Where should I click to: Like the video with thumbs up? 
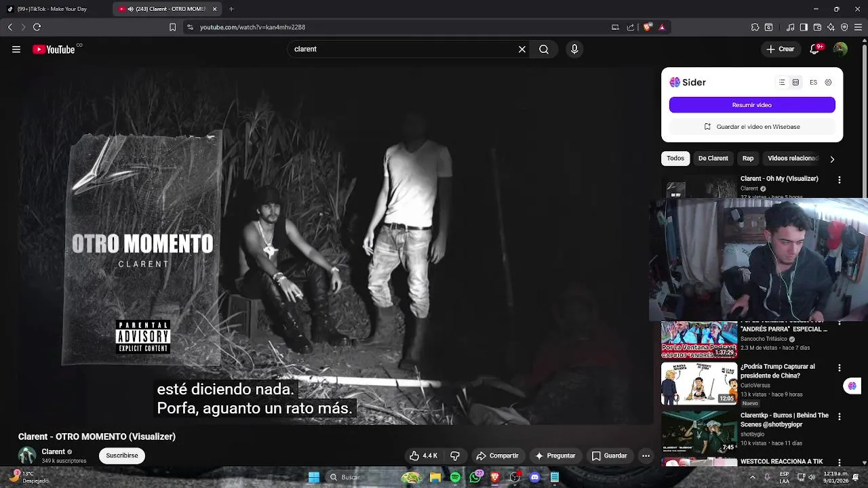(x=423, y=455)
